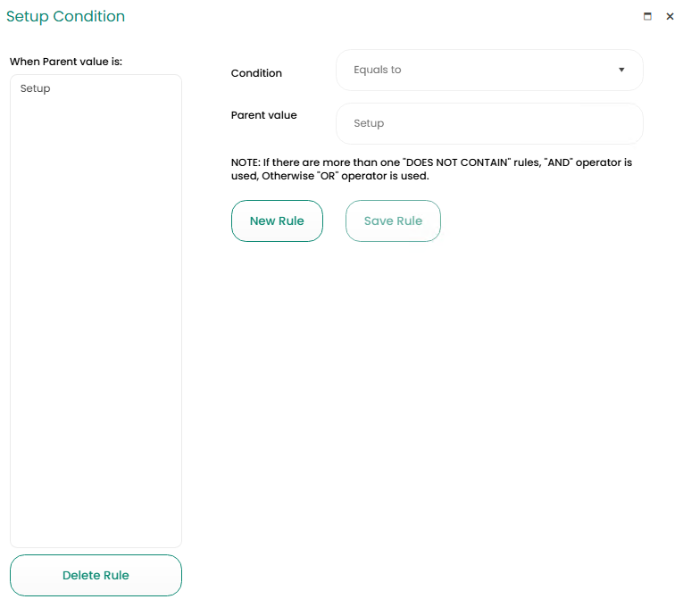
Task: Click the "Condition" field label
Action: click(x=256, y=73)
